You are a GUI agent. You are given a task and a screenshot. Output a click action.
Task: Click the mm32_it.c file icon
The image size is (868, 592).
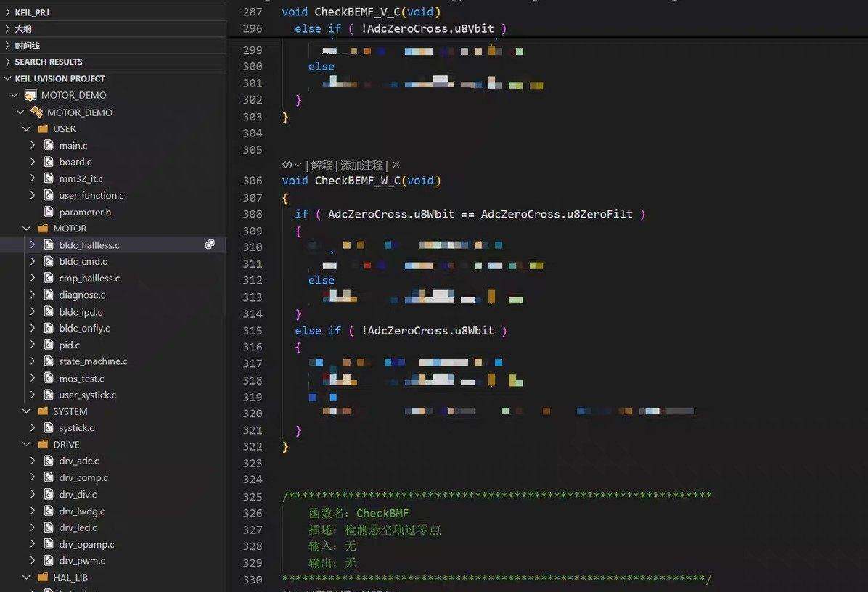pyautogui.click(x=49, y=178)
